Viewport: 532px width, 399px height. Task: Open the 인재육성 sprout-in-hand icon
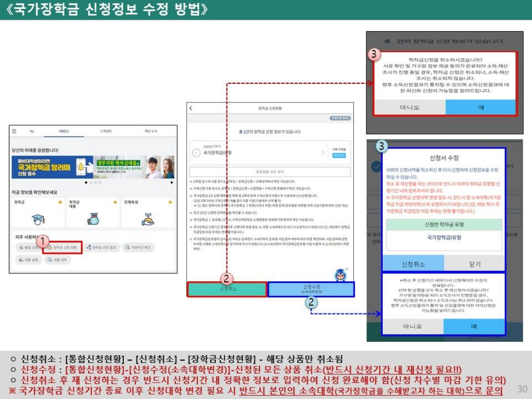tap(148, 219)
